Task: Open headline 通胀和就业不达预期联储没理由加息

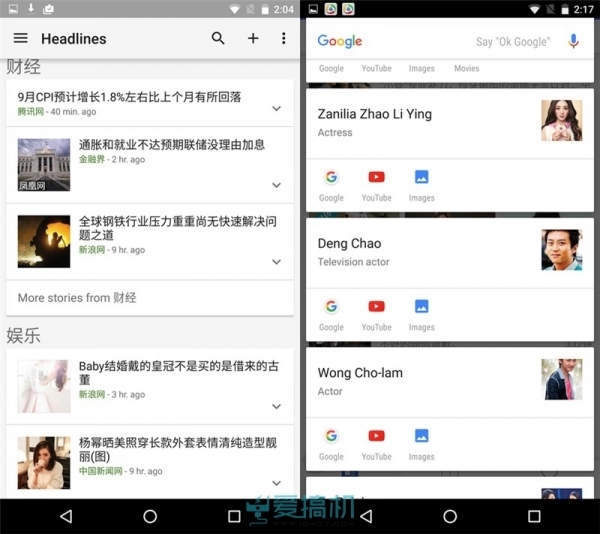Action: 172,145
